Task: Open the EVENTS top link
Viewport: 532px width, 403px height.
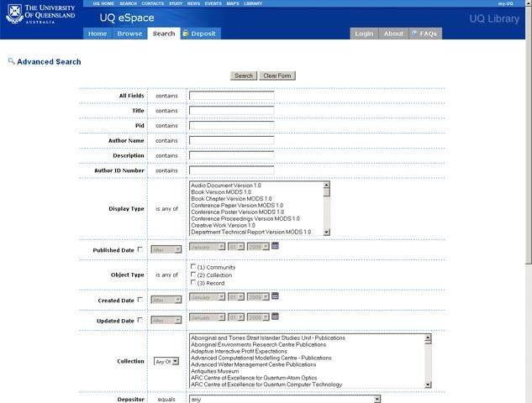Action: (213, 3)
